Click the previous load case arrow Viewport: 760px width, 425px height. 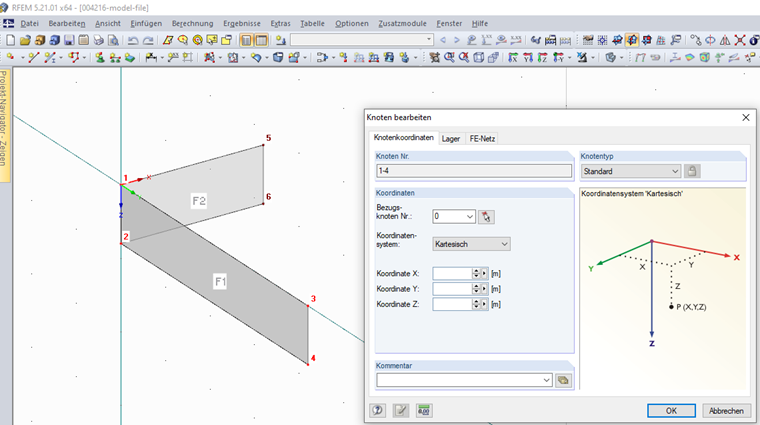coord(443,40)
